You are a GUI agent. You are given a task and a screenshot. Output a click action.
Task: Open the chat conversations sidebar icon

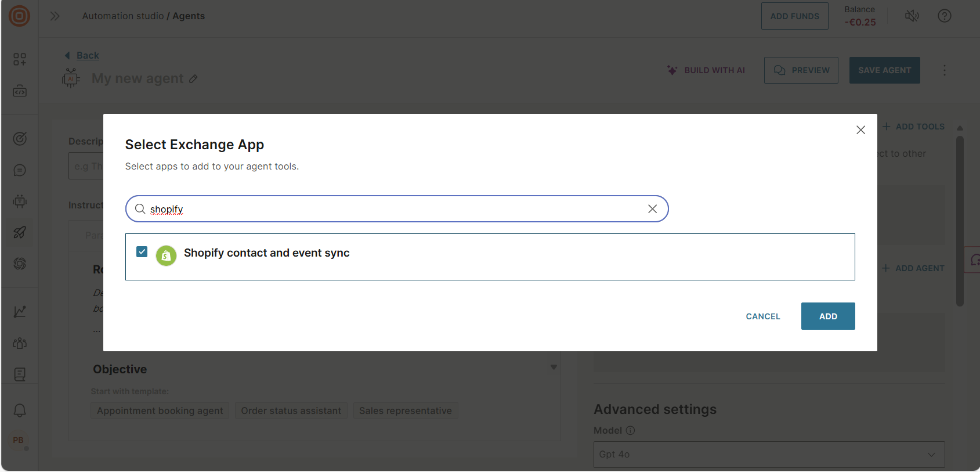click(20, 170)
